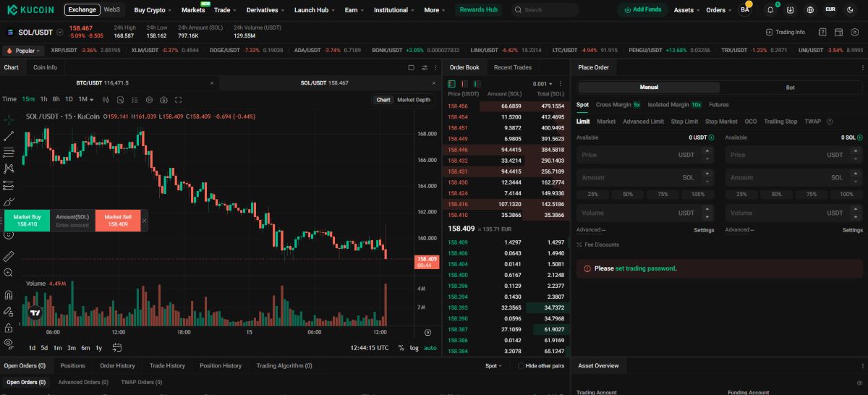Open the Trade History tab

[x=167, y=366]
